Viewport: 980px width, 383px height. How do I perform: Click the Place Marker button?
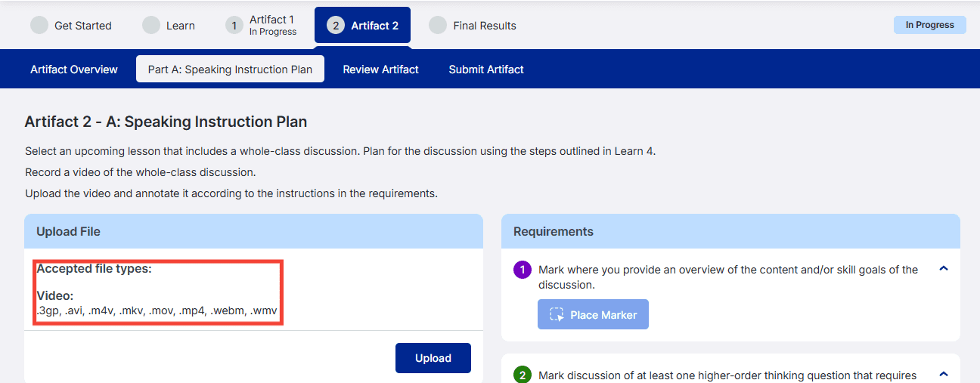pyautogui.click(x=593, y=315)
